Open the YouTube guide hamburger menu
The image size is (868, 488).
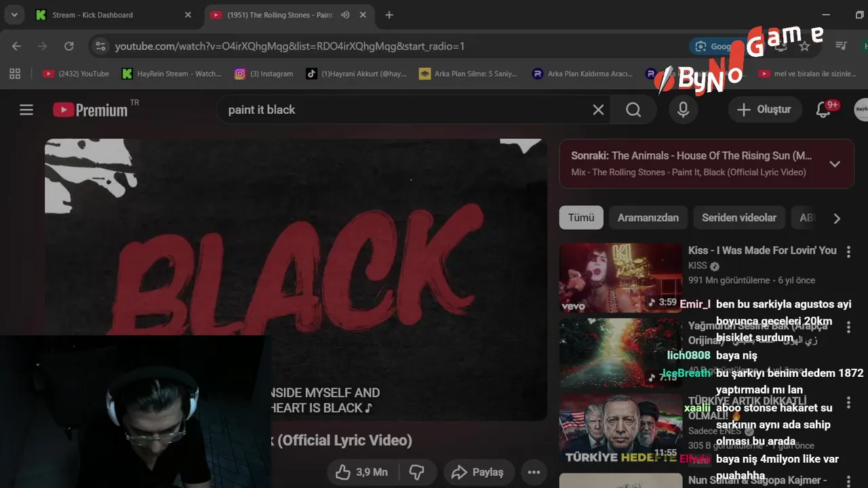click(x=26, y=110)
